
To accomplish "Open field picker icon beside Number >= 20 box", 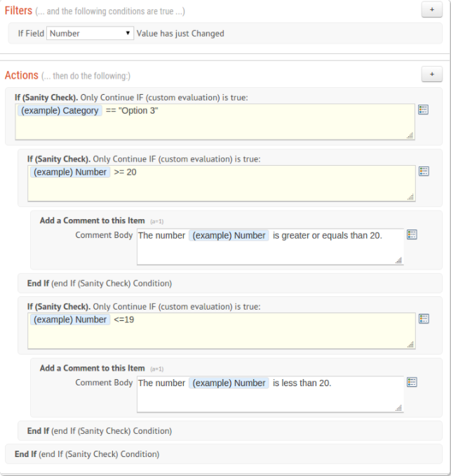I will pyautogui.click(x=424, y=171).
